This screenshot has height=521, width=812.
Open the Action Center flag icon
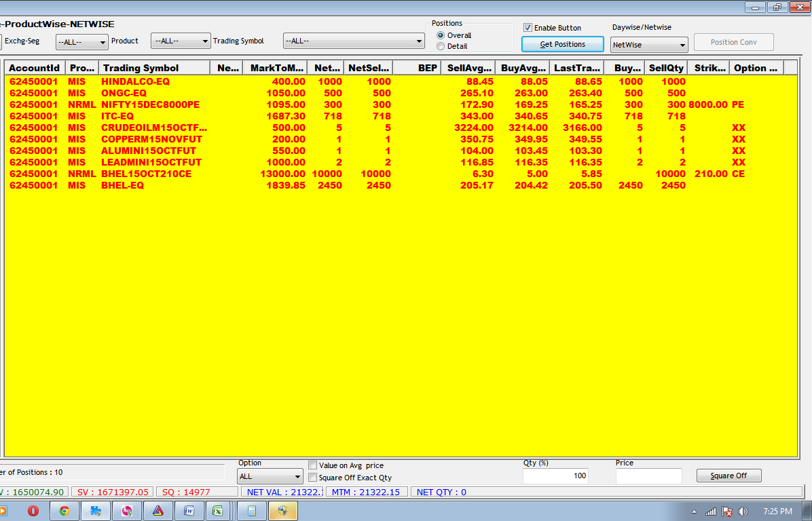click(x=727, y=512)
